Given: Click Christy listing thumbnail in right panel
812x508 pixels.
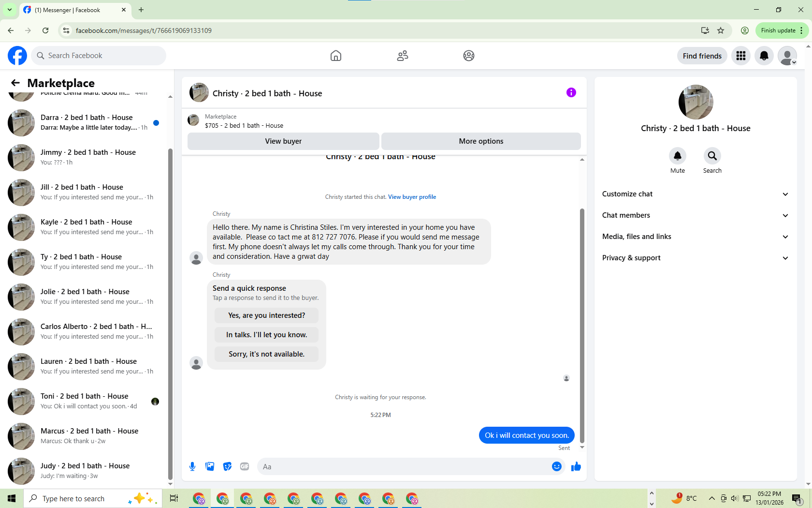Looking at the screenshot, I should tap(696, 102).
